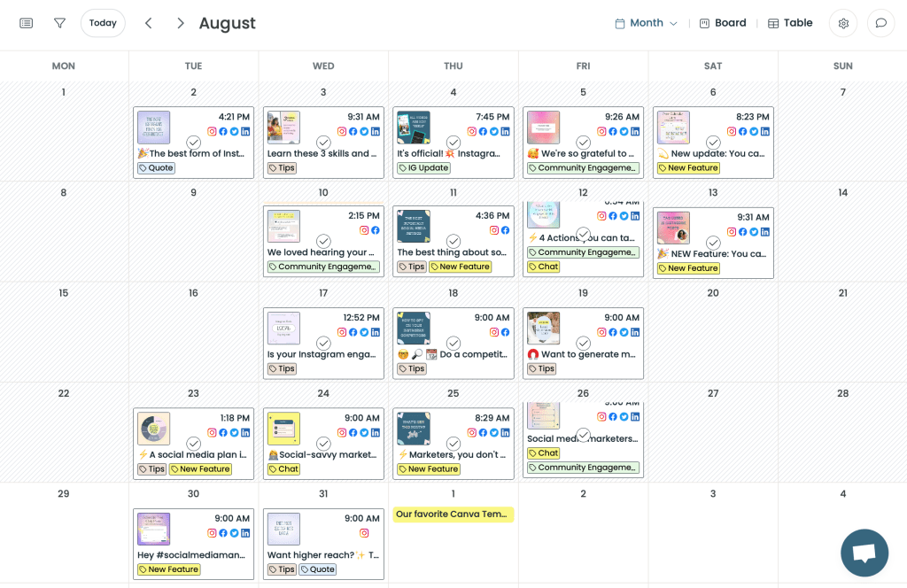Switch to Table view
Viewport: 907px width, 588px height.
click(x=790, y=23)
